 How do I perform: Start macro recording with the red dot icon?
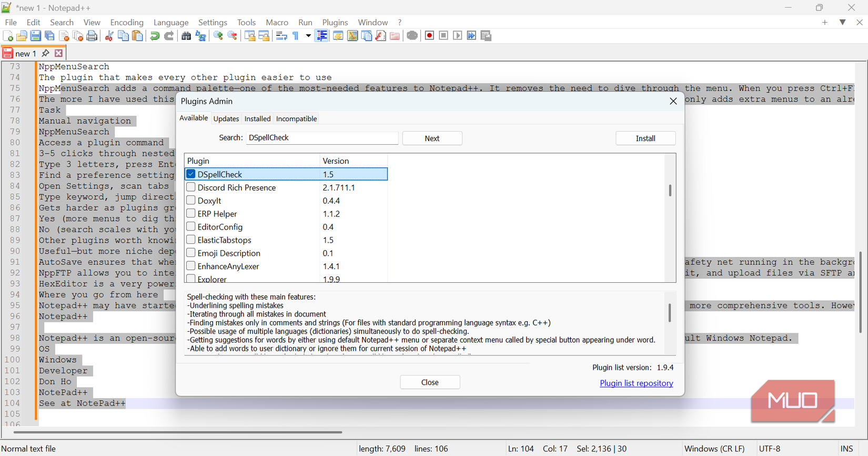429,36
